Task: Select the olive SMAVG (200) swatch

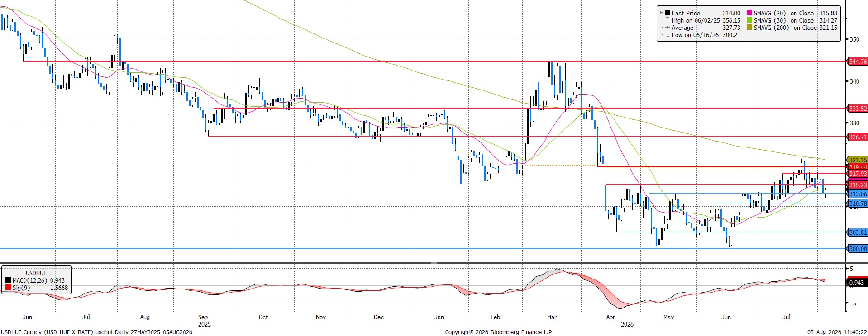Action: [749, 27]
